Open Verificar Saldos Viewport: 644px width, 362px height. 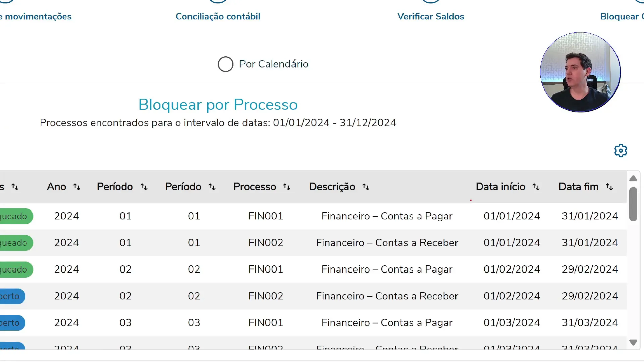point(430,16)
